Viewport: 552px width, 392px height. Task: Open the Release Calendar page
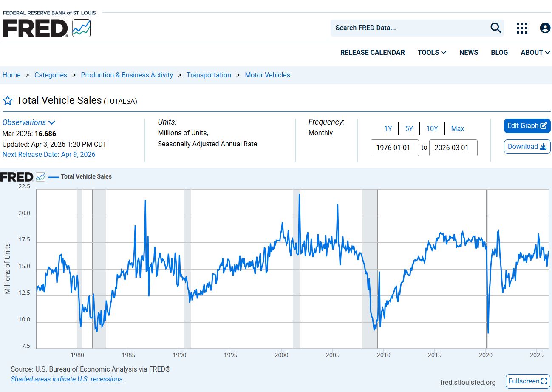(x=373, y=52)
